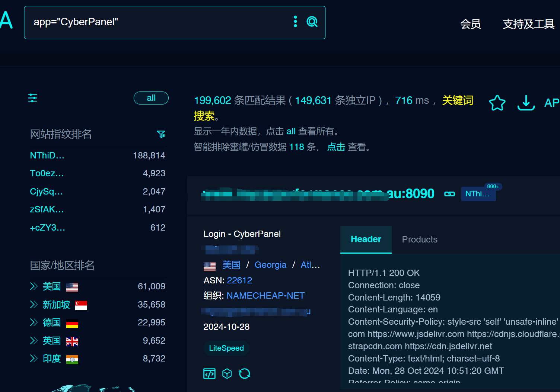560x392 pixels.
Task: Click the Atl… city link
Action: click(x=310, y=265)
